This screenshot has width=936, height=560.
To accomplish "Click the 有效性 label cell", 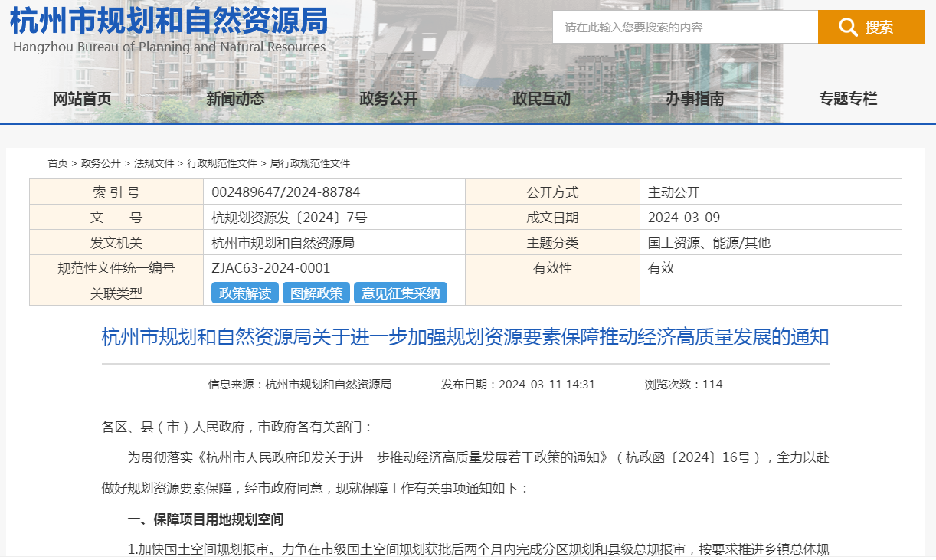I will pos(553,268).
